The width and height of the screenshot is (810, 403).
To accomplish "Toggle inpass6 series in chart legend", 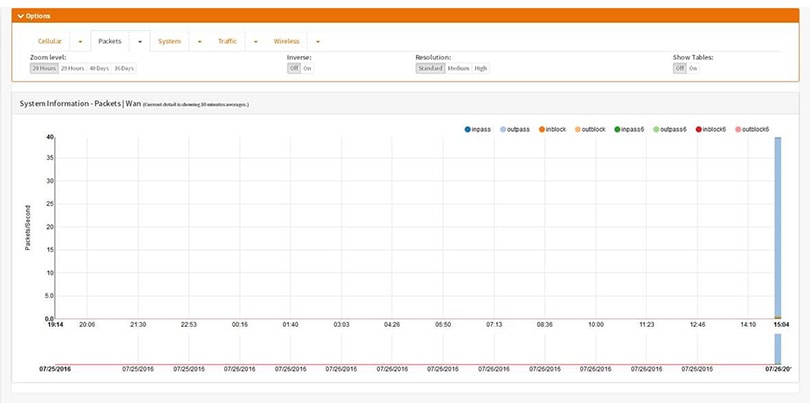I will (617, 129).
